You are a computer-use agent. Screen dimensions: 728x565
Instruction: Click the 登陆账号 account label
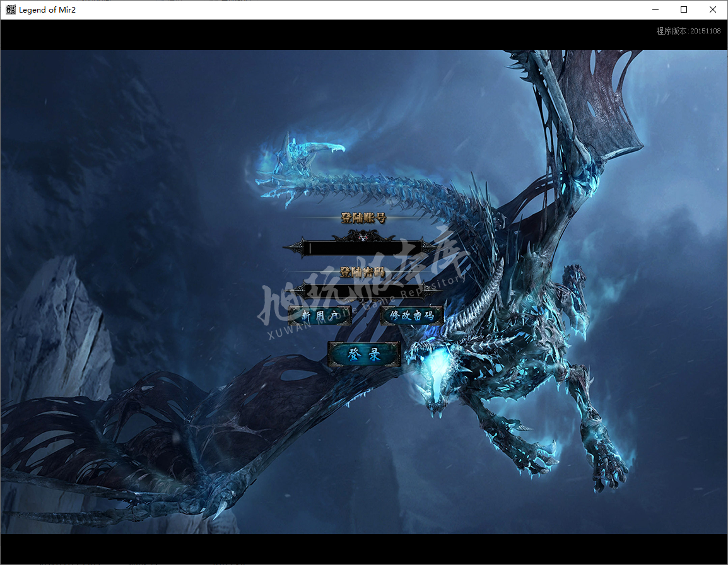coord(363,218)
